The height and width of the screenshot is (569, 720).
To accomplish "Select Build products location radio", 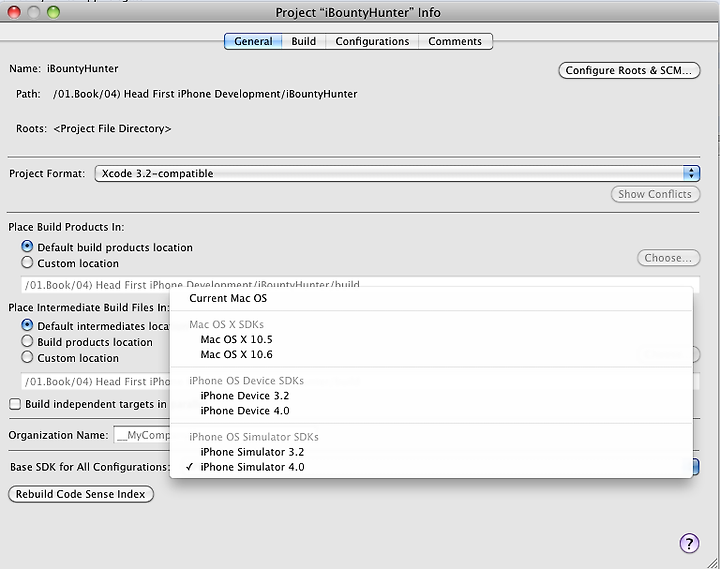I will [27, 341].
